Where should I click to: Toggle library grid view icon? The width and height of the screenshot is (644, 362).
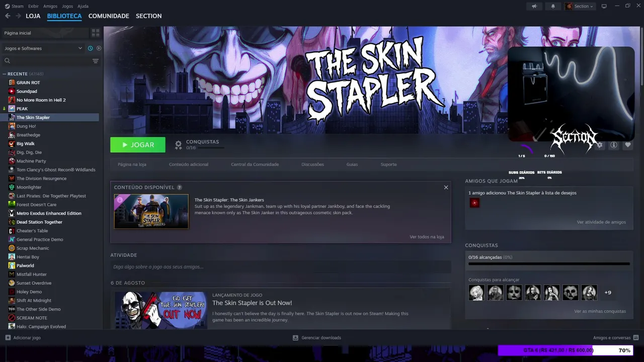pos(95,33)
